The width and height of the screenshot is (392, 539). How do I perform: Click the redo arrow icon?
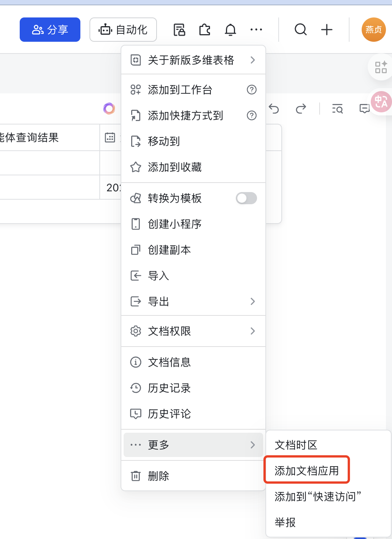pyautogui.click(x=301, y=109)
